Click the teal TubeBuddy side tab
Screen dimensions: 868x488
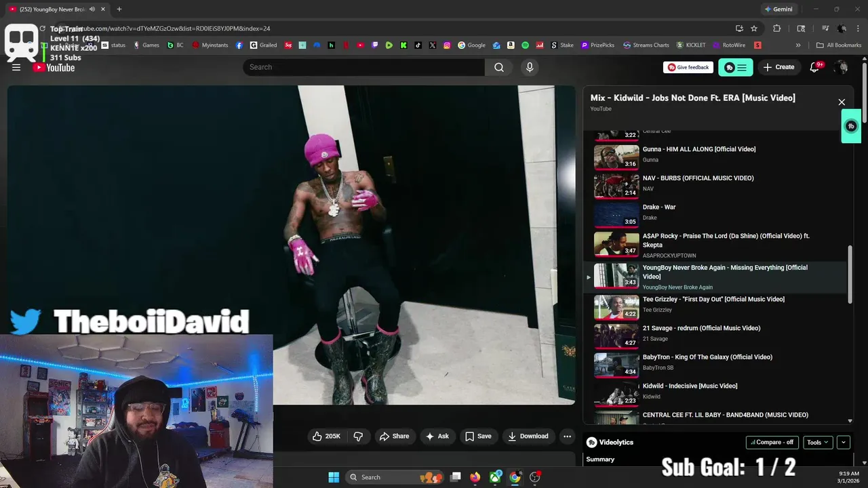[851, 126]
